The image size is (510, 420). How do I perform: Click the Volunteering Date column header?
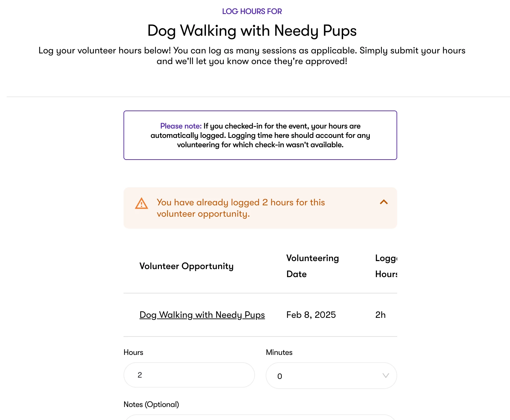[x=312, y=266]
